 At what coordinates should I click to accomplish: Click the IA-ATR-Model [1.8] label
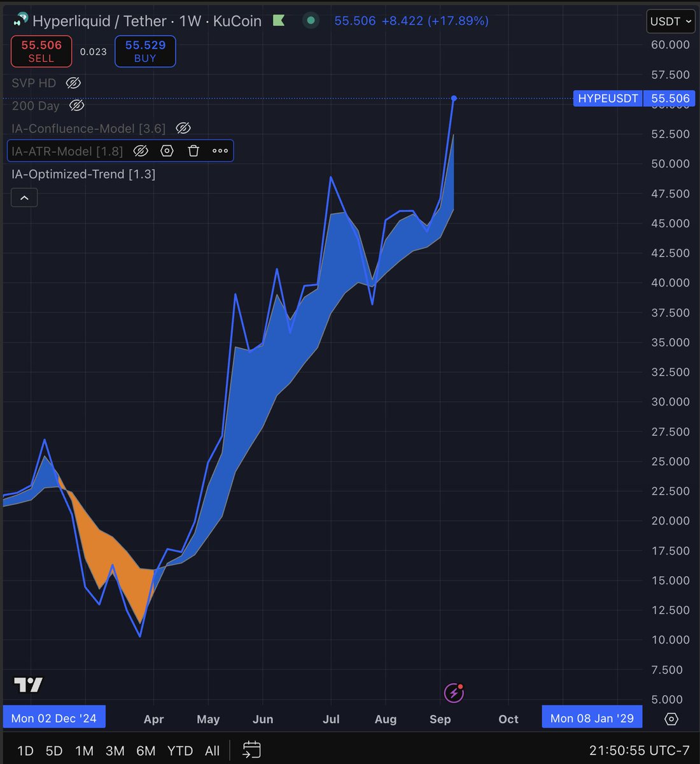pos(67,151)
